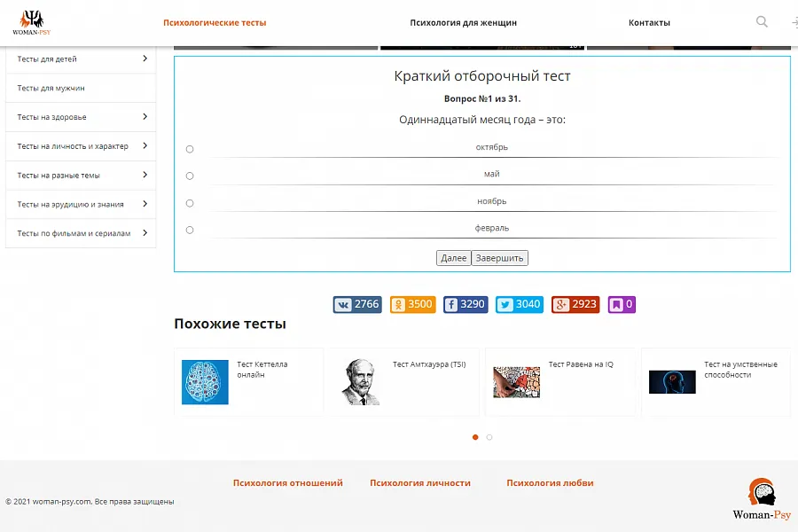Open Тесты для детей sidebar link
This screenshot has width=798, height=532.
pyautogui.click(x=47, y=59)
